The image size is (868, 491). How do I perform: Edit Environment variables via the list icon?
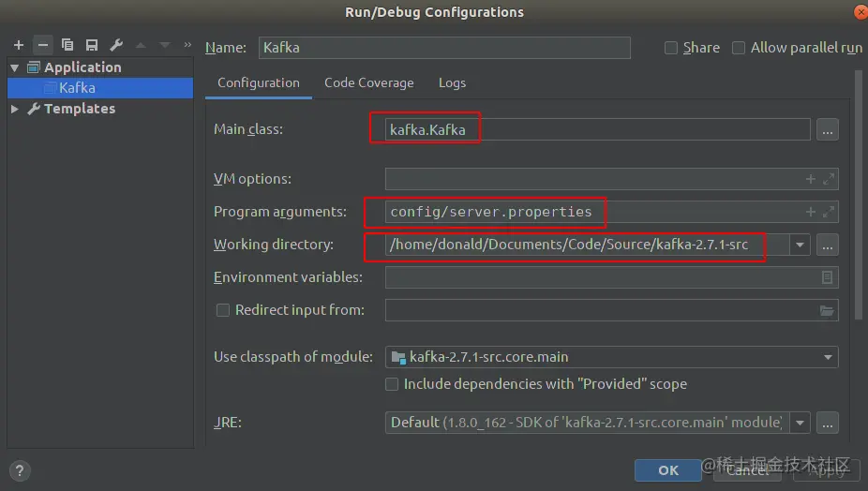827,277
